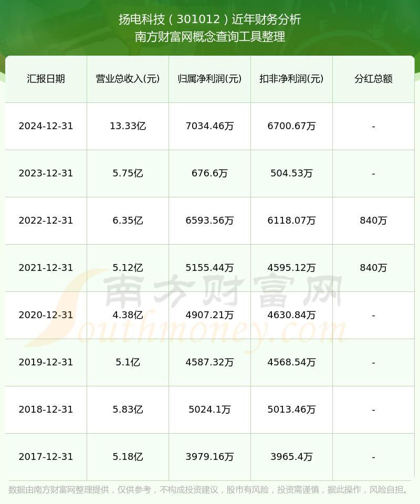Select the 5155.44万 net profit cell
The image size is (420, 504).
click(209, 268)
